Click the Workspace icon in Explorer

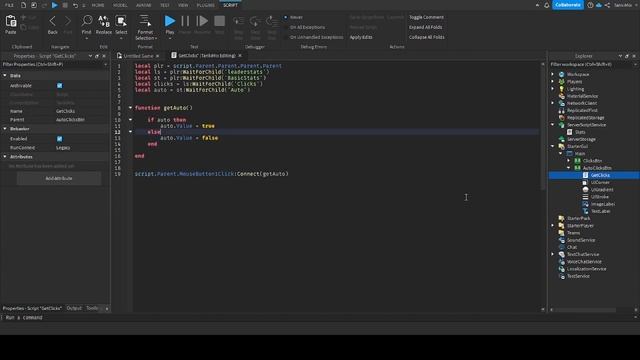[562, 74]
